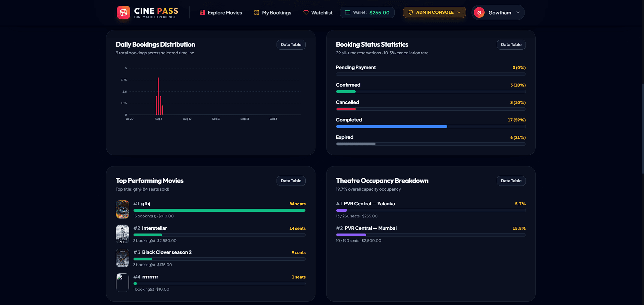Click the tallest red bar near Aug 4
Viewport: 644px width, 305px height.
(x=158, y=96)
